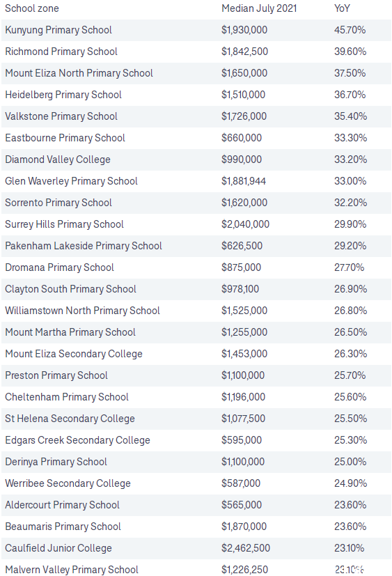Select Eastbourne Primary School $660,000 cell

click(242, 138)
